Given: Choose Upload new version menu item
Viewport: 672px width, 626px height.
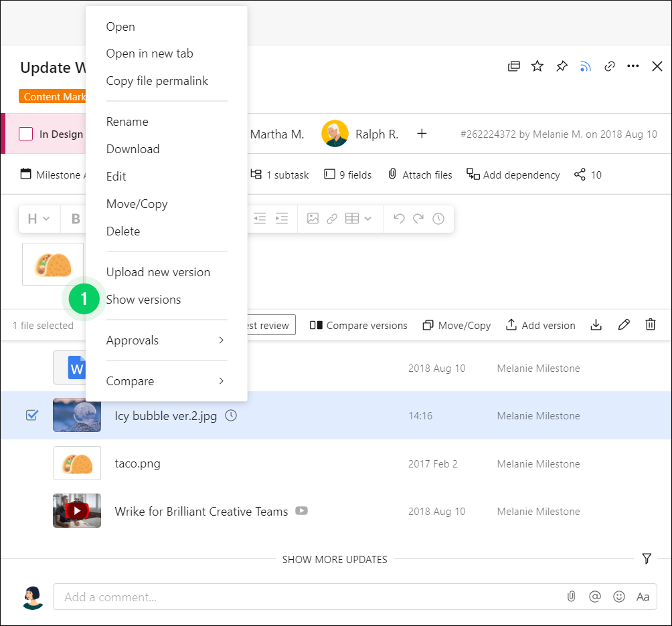Looking at the screenshot, I should click(x=158, y=272).
